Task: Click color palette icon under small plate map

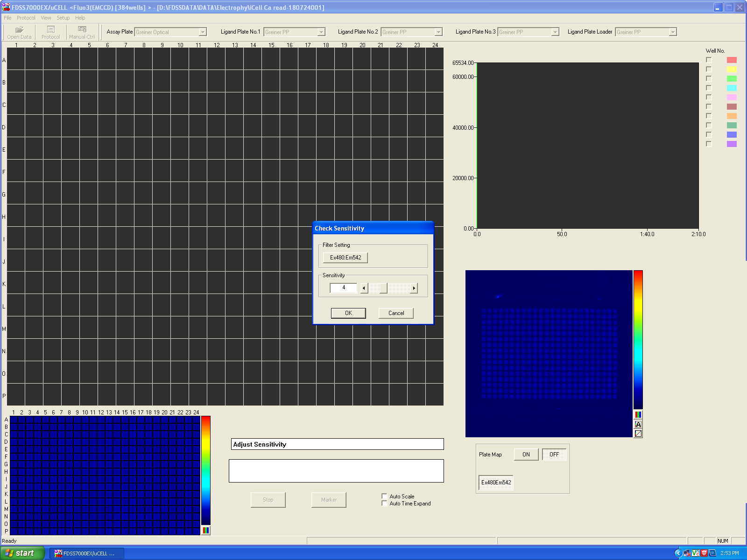Action: [205, 530]
